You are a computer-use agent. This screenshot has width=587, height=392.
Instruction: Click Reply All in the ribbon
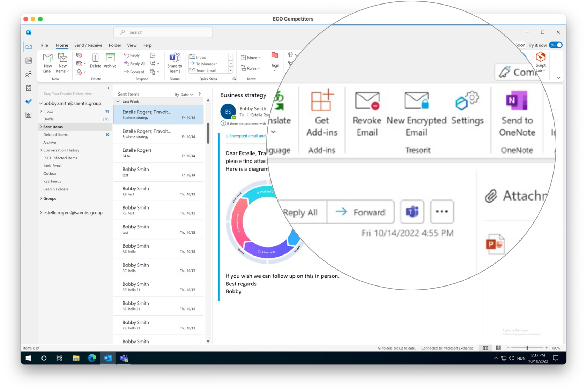click(135, 64)
